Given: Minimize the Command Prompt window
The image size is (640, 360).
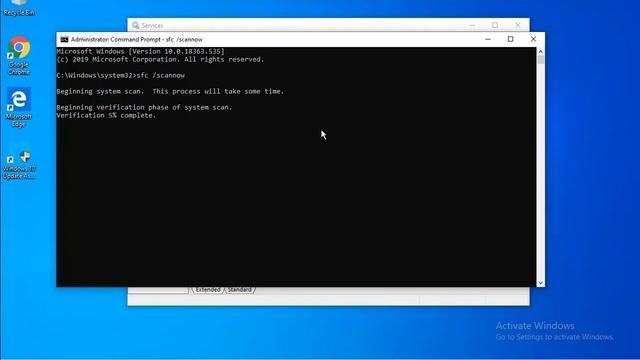Looking at the screenshot, I should point(488,39).
